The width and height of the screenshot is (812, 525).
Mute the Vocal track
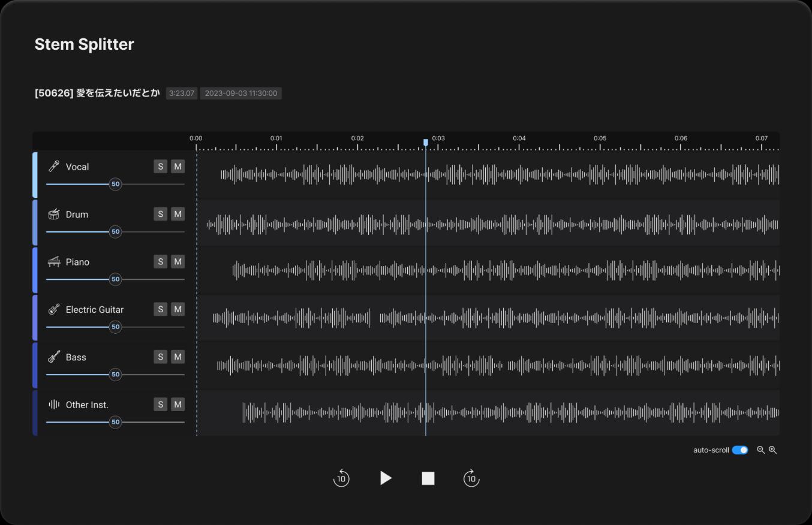tap(178, 167)
